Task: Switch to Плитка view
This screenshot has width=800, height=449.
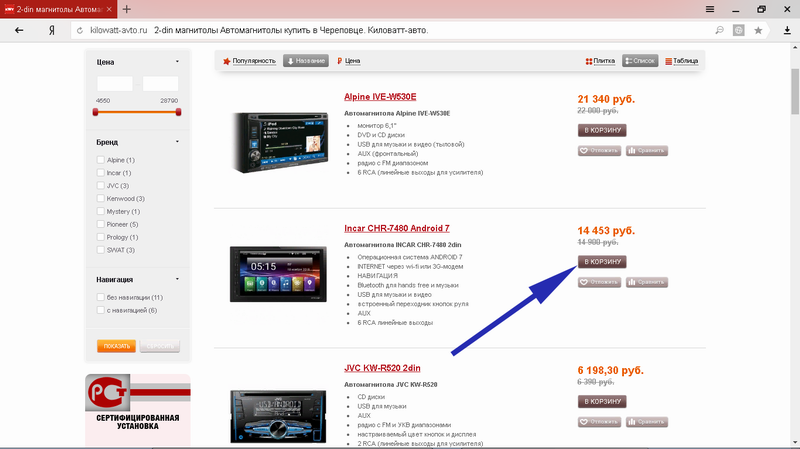Action: click(x=600, y=61)
